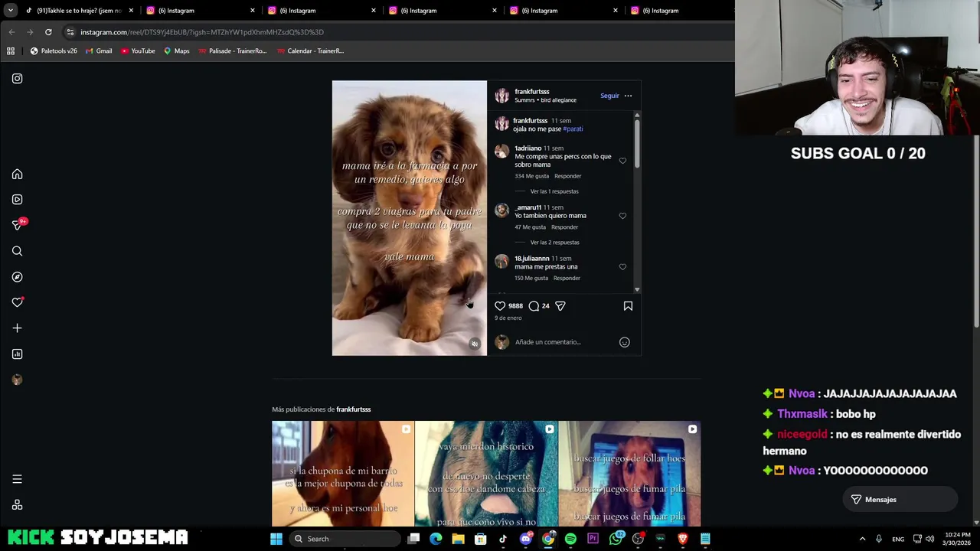Open frankfurtsss link in 'Más publicaciones de'
The image size is (980, 551).
click(353, 409)
